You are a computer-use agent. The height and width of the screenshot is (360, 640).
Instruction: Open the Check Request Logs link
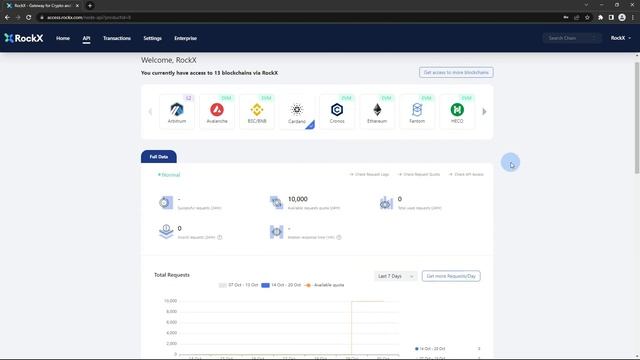369,174
